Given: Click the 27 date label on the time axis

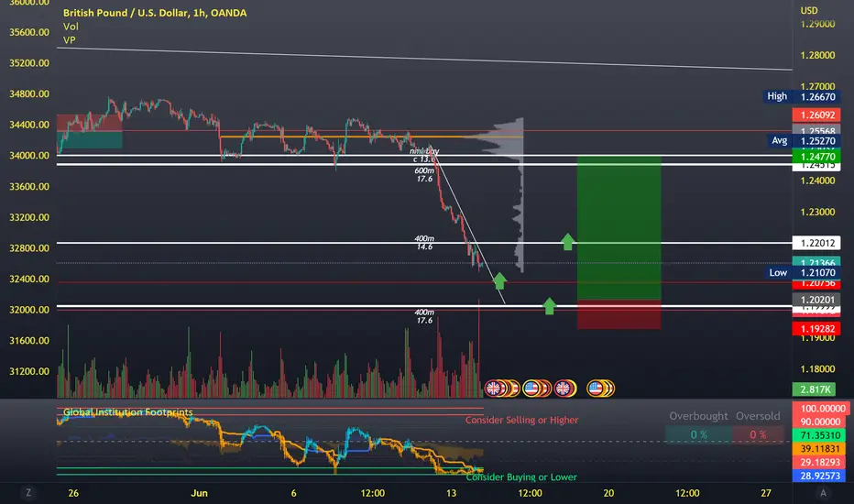Looking at the screenshot, I should point(766,493).
